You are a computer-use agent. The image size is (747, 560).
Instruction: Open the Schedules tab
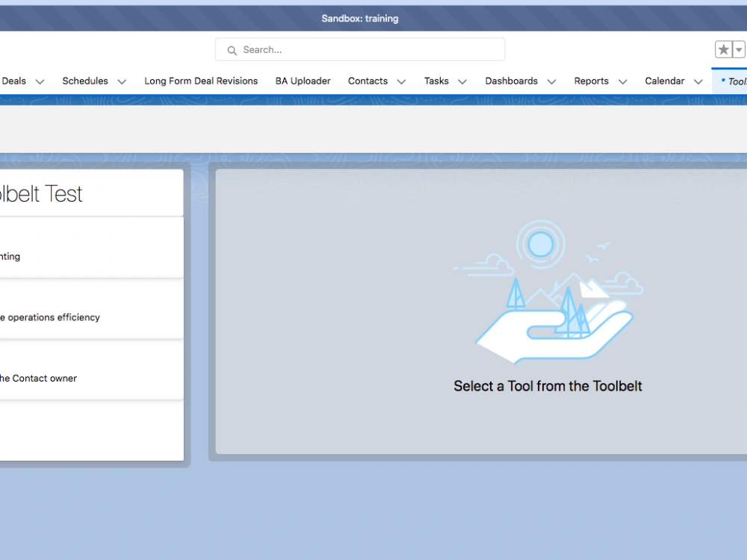tap(85, 81)
